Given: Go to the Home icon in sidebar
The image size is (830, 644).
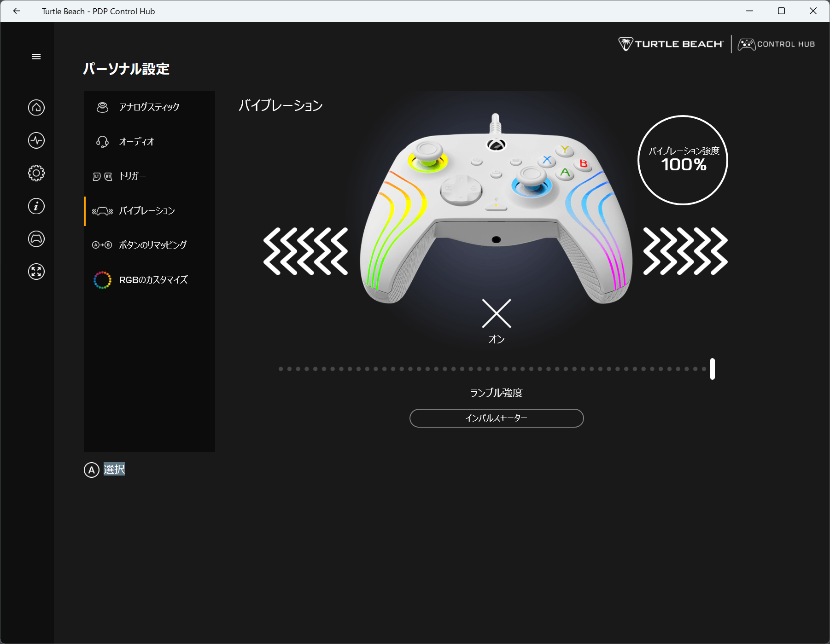Looking at the screenshot, I should [36, 108].
